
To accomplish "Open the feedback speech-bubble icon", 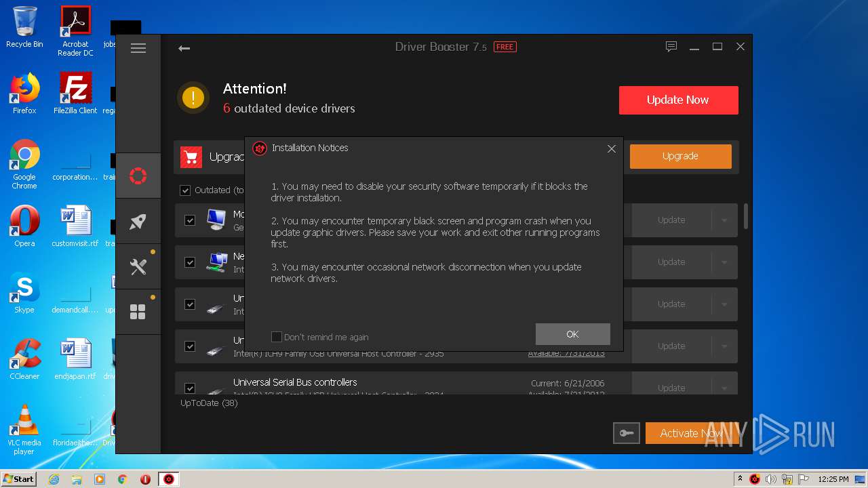I will tap(671, 47).
